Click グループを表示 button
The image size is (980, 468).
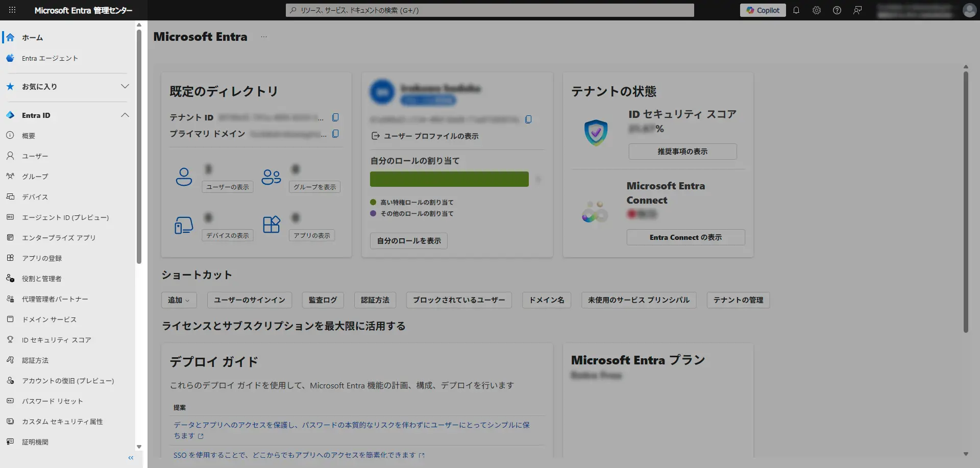314,187
